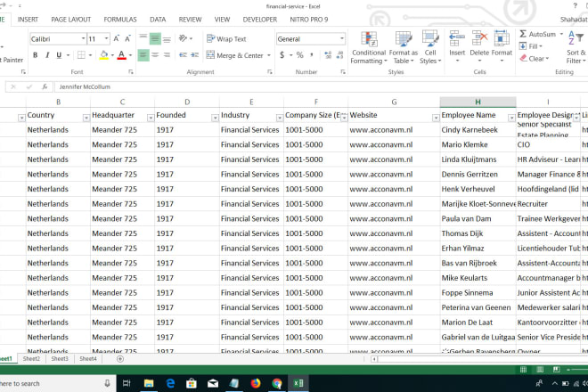The width and height of the screenshot is (588, 392).
Task: Expand the fill color dropdown arrow
Action: coord(112,55)
